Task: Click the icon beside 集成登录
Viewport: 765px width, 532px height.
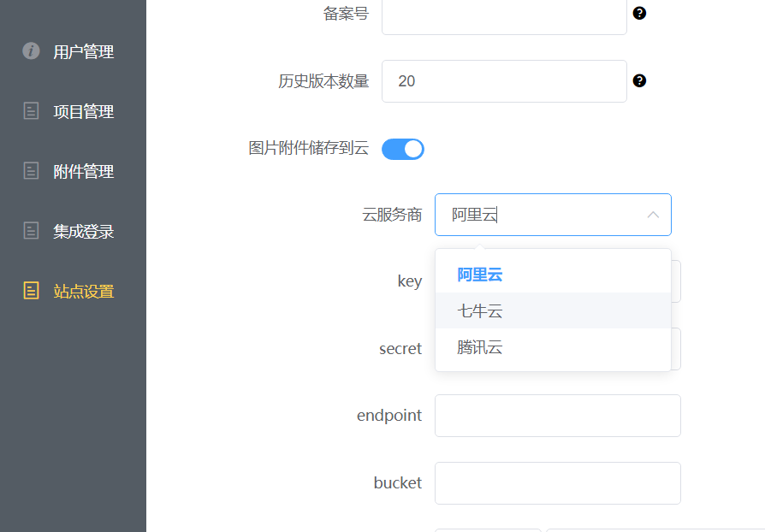Action: pos(32,231)
